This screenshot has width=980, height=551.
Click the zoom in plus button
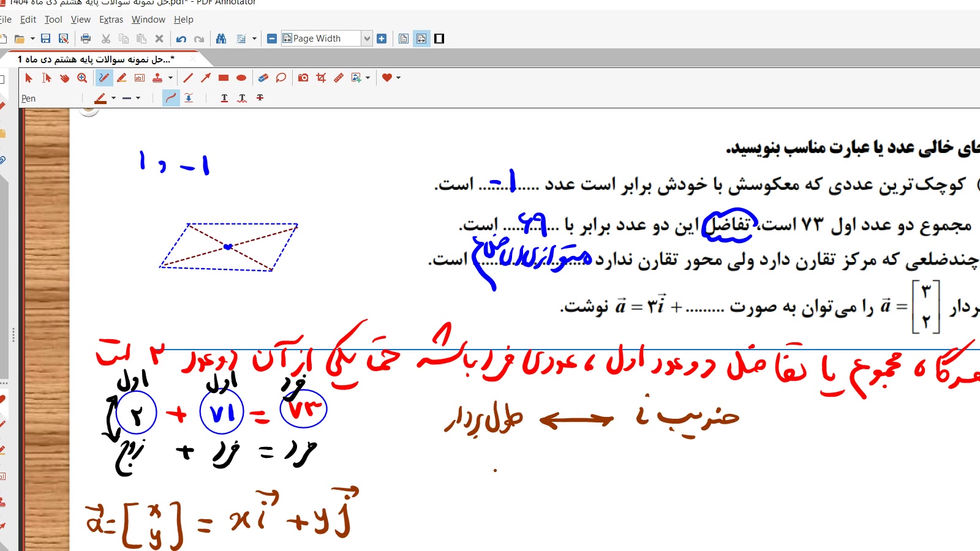[382, 39]
